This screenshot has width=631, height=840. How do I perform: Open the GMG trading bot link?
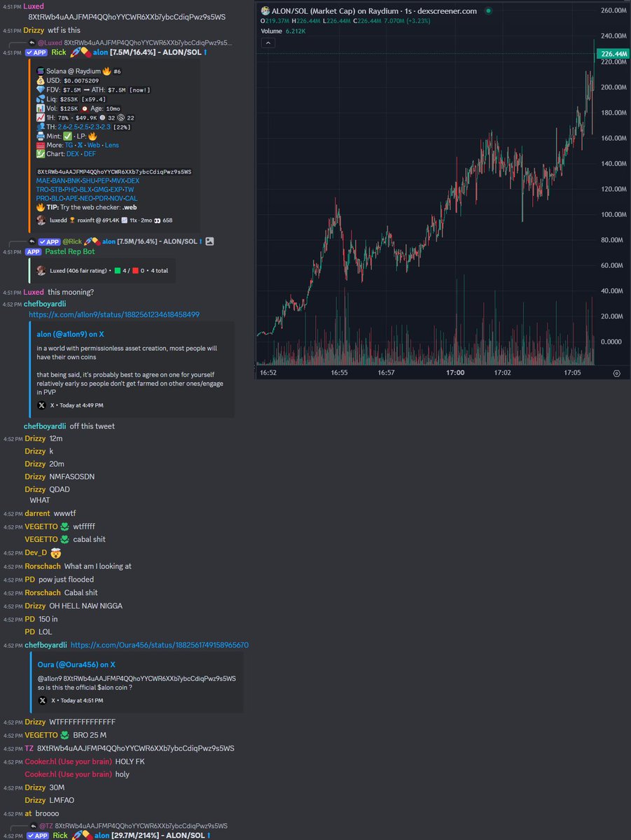coord(101,190)
